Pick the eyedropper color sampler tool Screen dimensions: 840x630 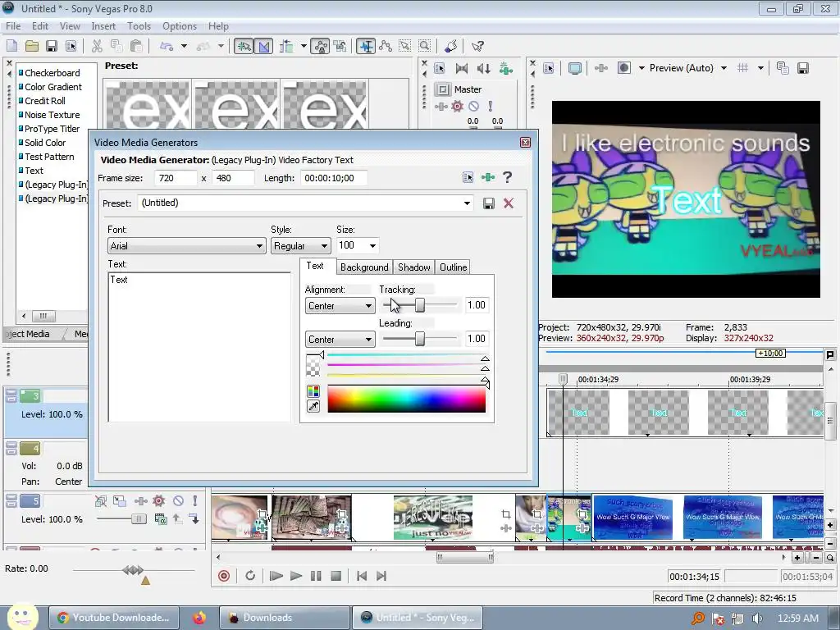313,407
